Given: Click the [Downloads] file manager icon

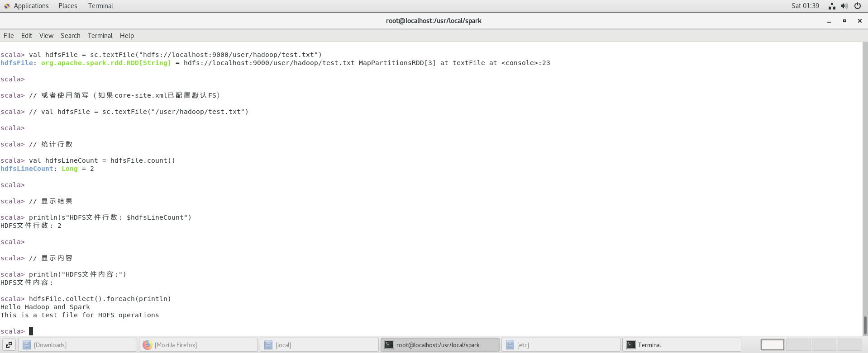Looking at the screenshot, I should (27, 345).
